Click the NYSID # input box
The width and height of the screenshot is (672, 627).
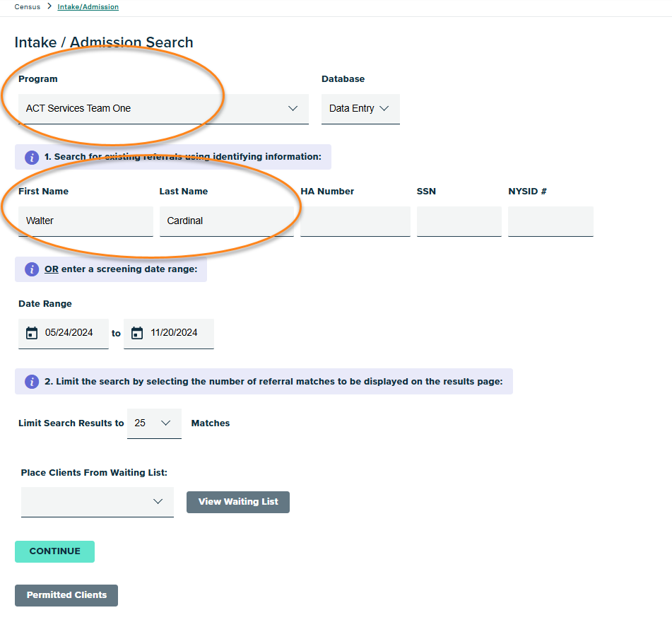(x=550, y=221)
